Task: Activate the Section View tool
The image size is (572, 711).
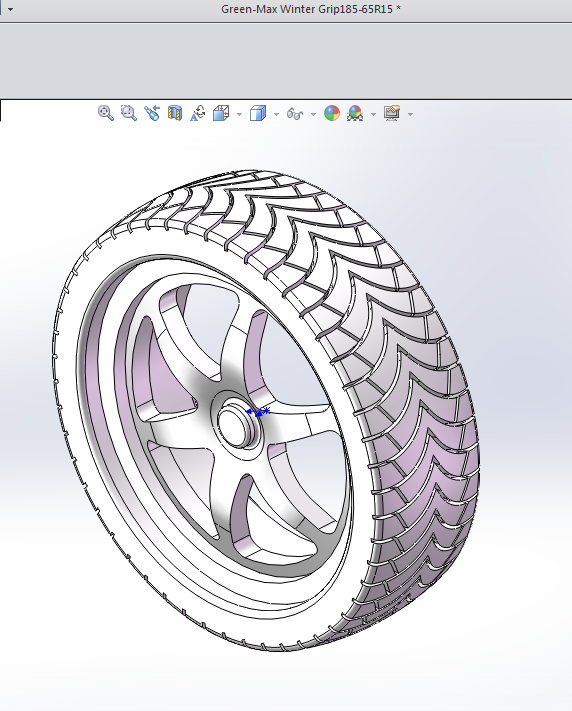Action: pos(175,113)
